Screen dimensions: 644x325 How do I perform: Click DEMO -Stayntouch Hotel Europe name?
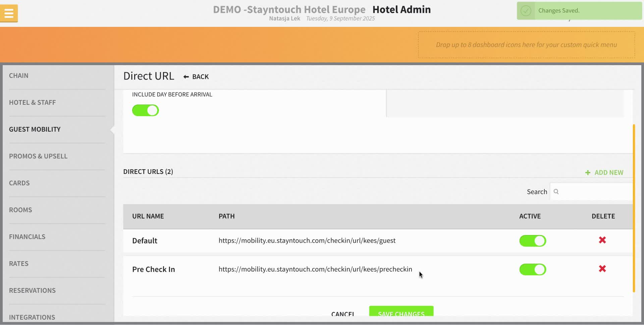(x=289, y=9)
